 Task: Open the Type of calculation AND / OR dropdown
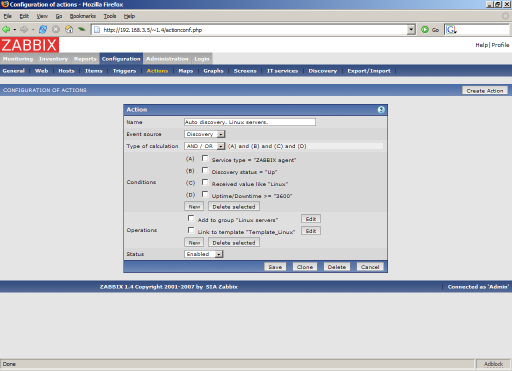(205, 146)
